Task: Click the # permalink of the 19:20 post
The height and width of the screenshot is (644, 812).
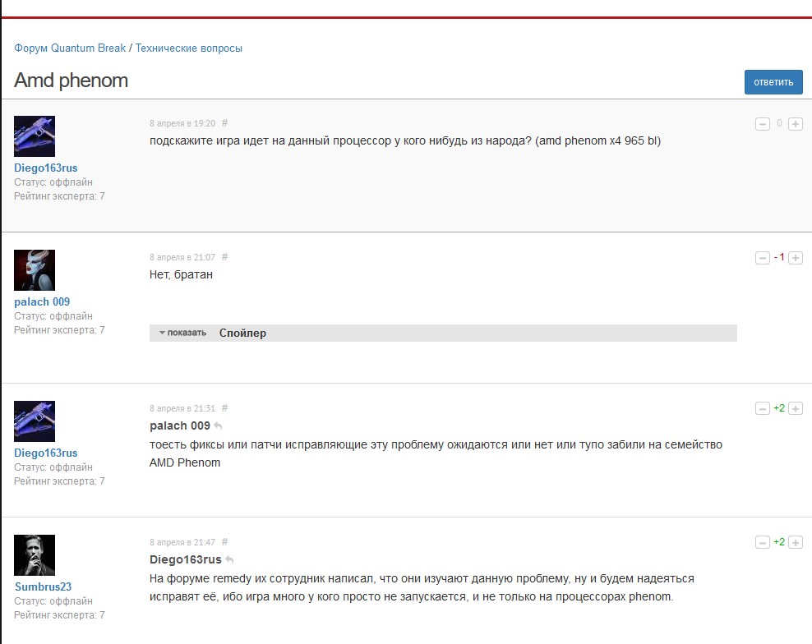Action: click(x=224, y=123)
